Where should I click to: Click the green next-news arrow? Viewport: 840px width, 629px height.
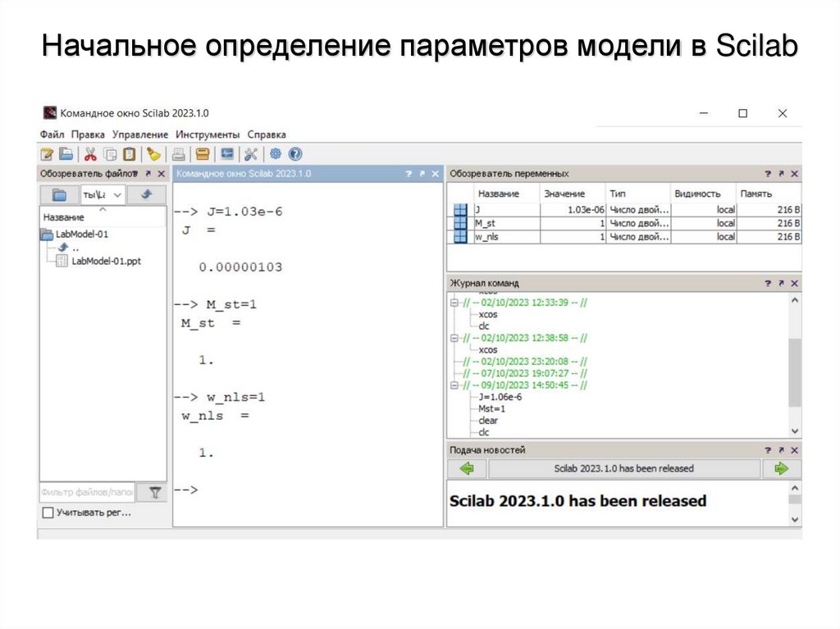783,468
